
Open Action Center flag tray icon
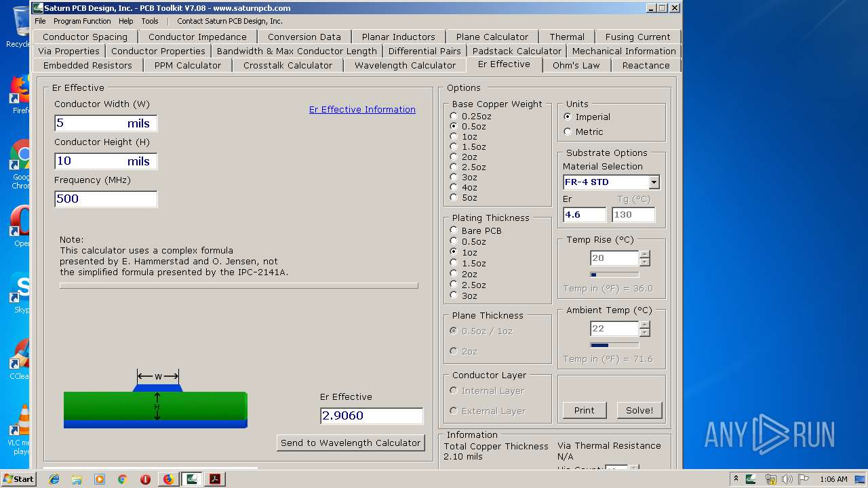804,479
